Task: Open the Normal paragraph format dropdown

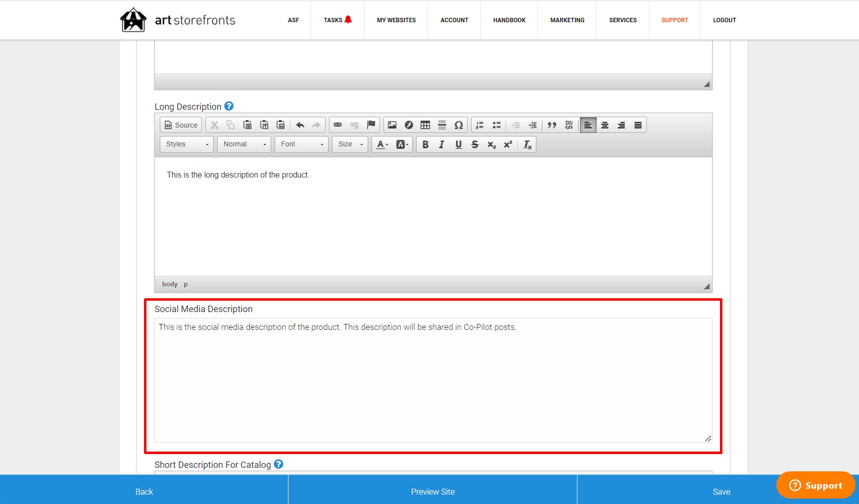Action: [244, 144]
